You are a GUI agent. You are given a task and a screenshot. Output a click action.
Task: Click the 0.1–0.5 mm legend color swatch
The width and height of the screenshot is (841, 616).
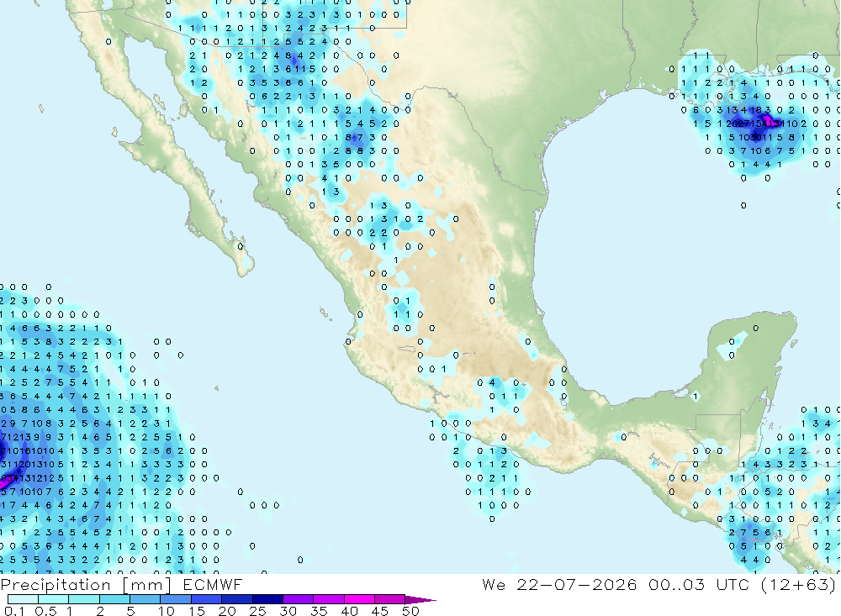pos(23,599)
